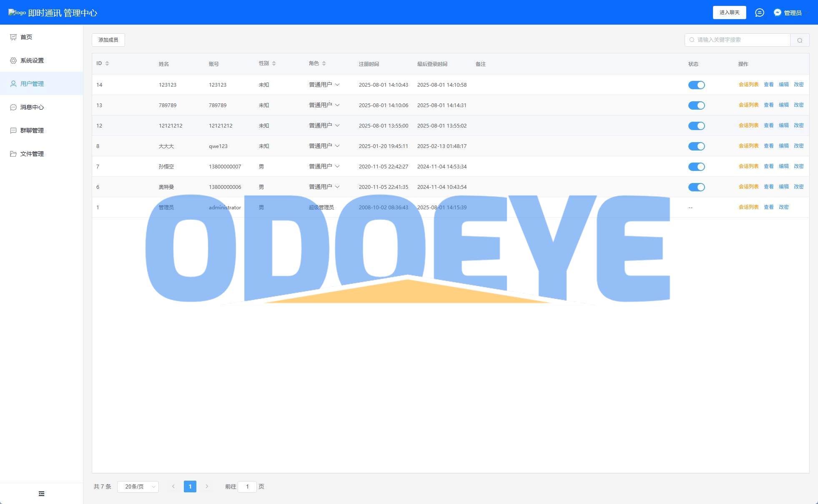This screenshot has height=504, width=818.
Task: Sort by 性别 column sort icon
Action: [274, 63]
